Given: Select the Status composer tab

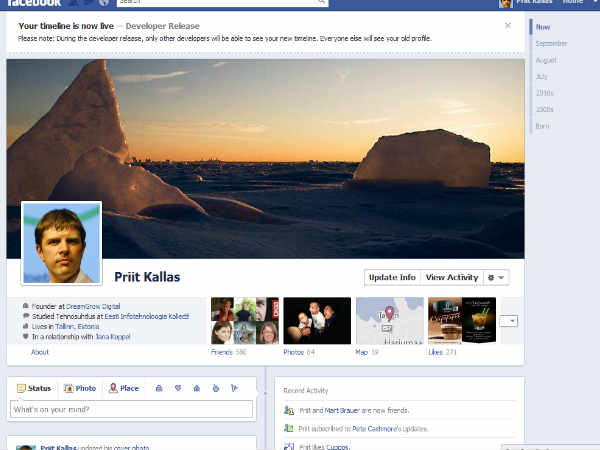Looking at the screenshot, I should pyautogui.click(x=34, y=388).
